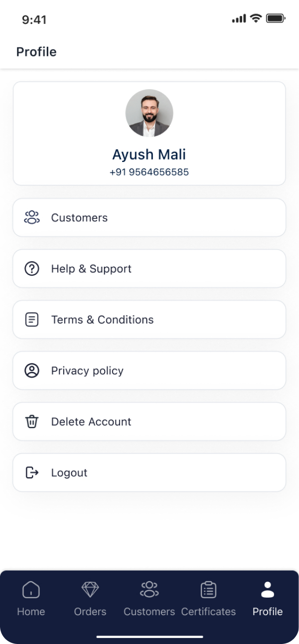This screenshot has height=644, width=299.
Task: Click the Terms & Conditions document icon
Action: 32,320
